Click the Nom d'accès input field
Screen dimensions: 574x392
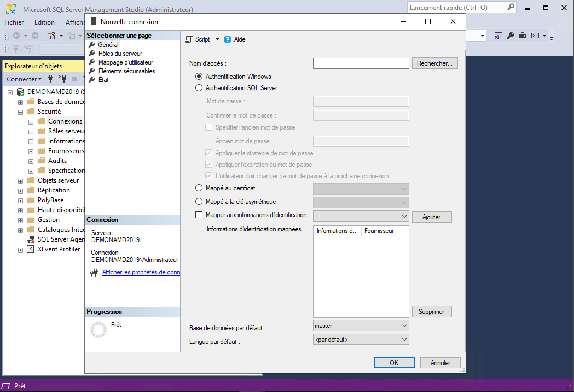click(361, 63)
